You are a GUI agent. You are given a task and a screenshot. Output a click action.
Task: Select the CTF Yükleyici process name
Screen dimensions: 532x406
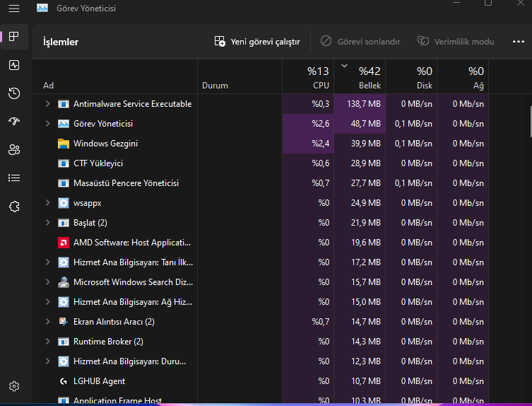coord(98,163)
